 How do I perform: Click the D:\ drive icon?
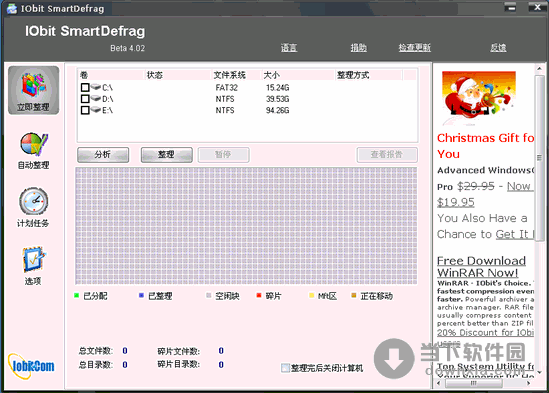coord(96,98)
